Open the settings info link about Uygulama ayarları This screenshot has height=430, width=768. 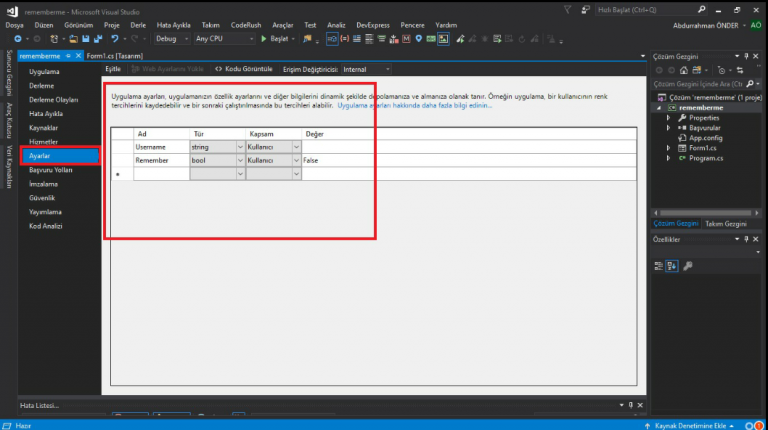click(x=414, y=105)
